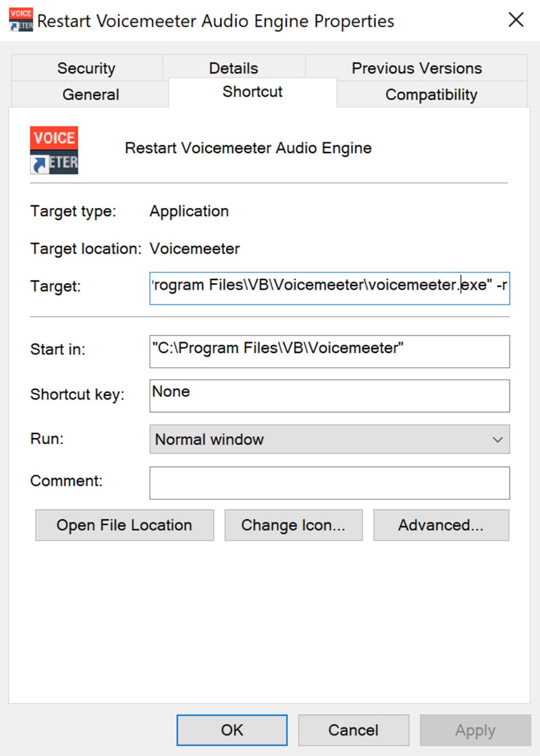Click the Open File Location button
540x756 pixels.
pyautogui.click(x=124, y=525)
